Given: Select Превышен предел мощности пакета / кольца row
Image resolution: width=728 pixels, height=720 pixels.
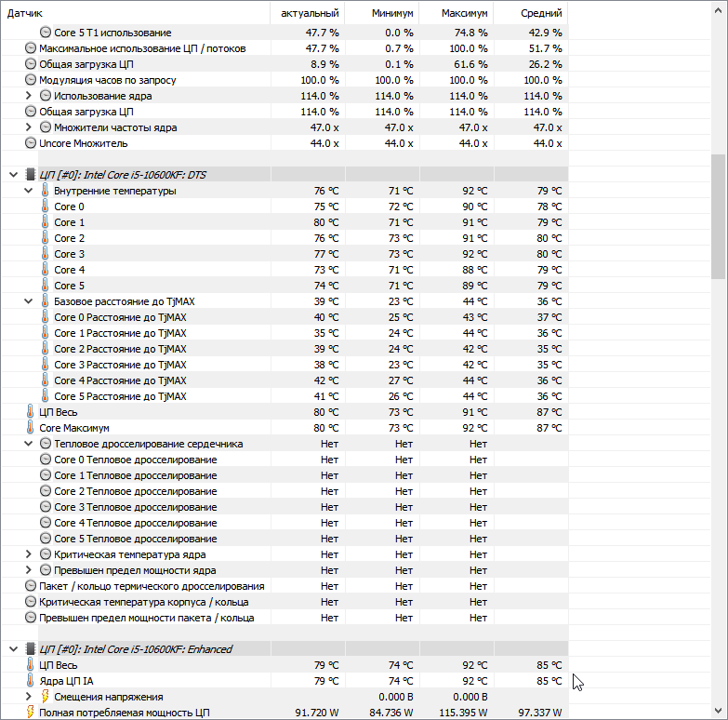Looking at the screenshot, I should click(x=285, y=618).
